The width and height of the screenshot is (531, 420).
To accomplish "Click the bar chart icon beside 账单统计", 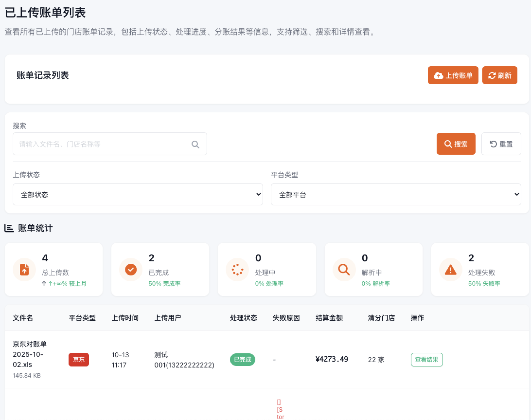I will (9, 228).
